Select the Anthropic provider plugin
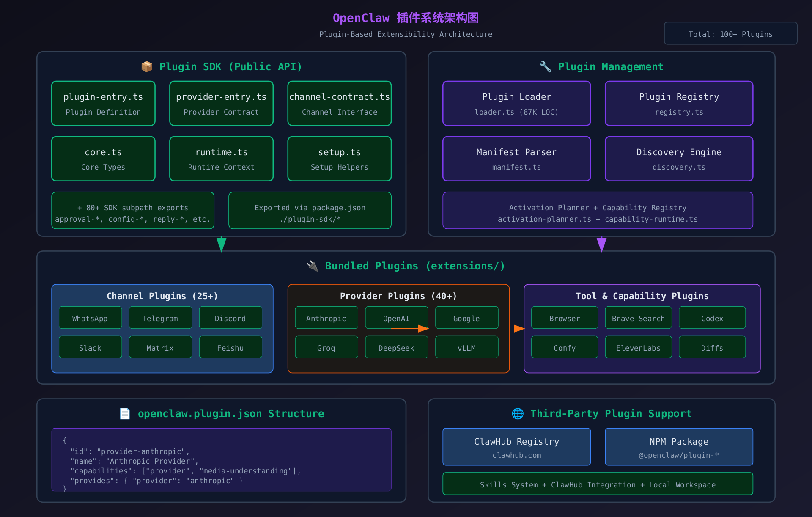The image size is (812, 517). (x=326, y=318)
